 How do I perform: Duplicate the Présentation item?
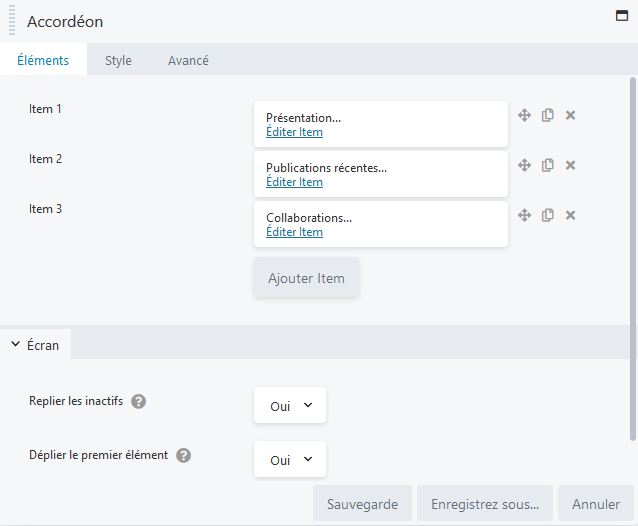tap(548, 116)
